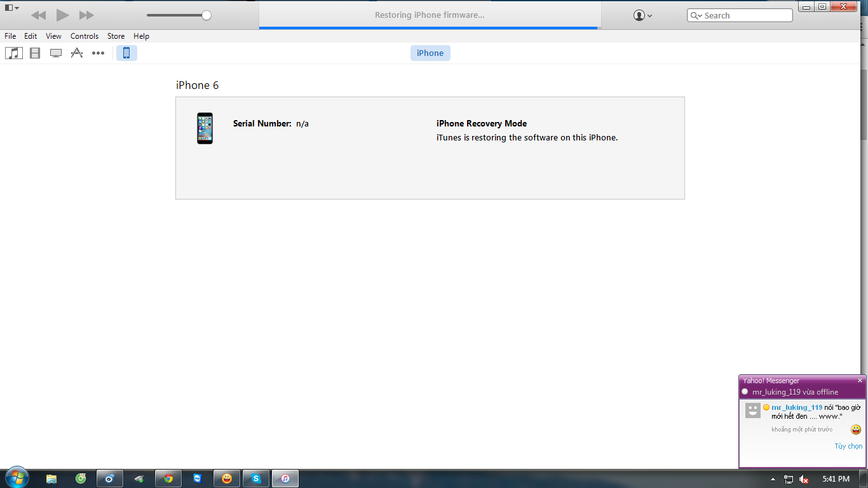Play the current track

click(62, 15)
